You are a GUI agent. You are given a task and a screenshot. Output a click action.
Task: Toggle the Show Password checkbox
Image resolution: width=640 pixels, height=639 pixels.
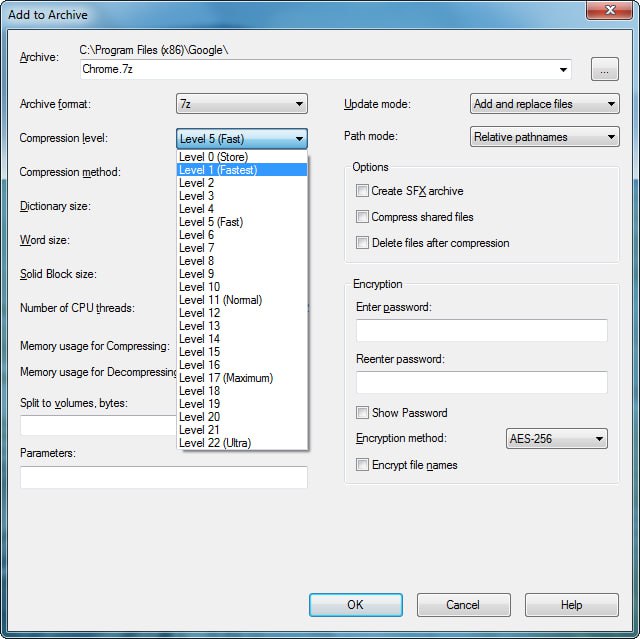click(x=362, y=413)
